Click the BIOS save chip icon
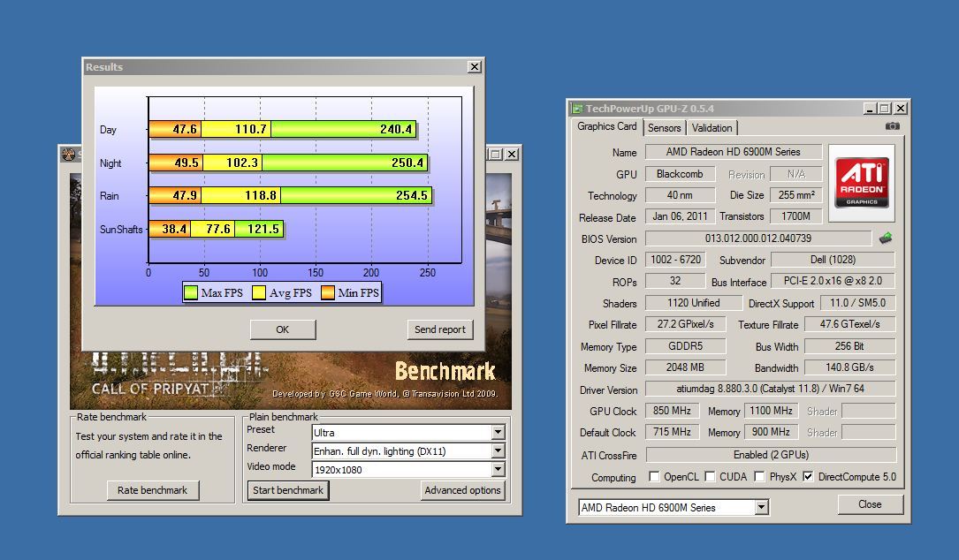This screenshot has width=959, height=560. [886, 238]
